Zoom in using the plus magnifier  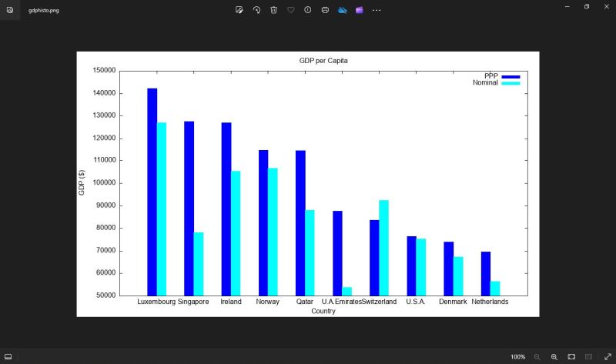click(554, 356)
